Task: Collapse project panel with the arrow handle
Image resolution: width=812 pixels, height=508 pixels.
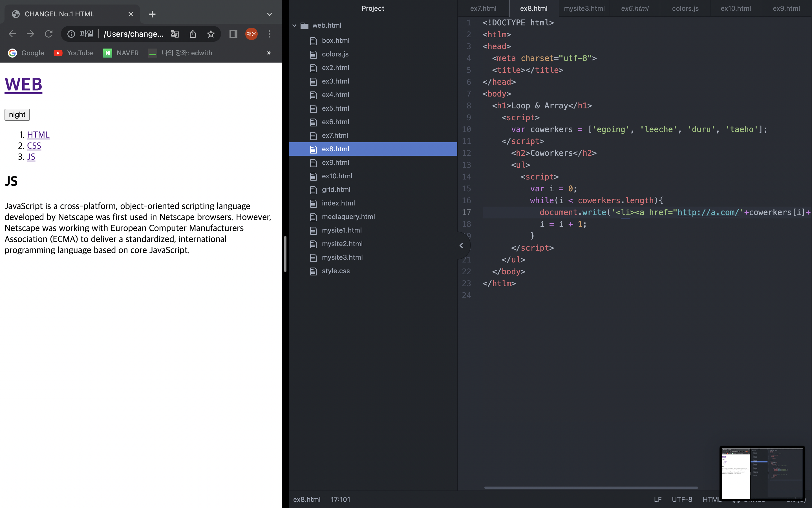Action: (x=462, y=246)
